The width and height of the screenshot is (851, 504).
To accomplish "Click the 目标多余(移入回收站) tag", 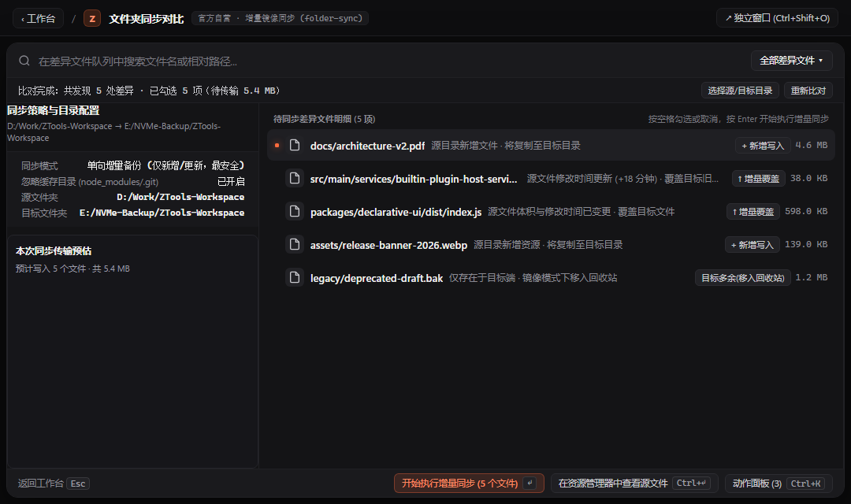I will pos(742,278).
